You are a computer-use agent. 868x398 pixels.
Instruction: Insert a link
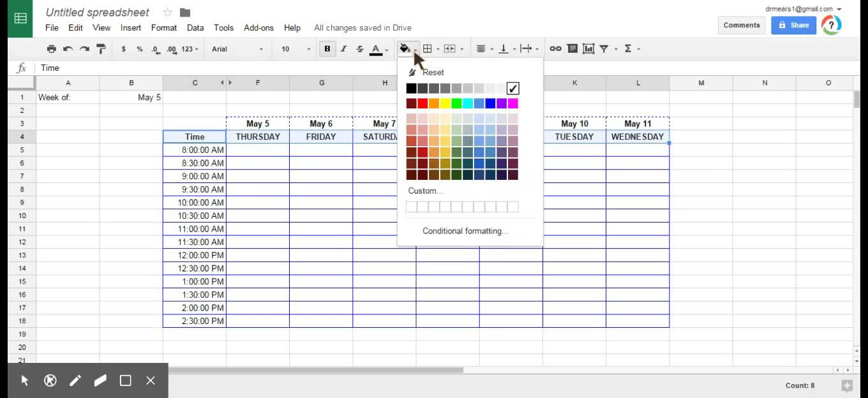[x=555, y=48]
